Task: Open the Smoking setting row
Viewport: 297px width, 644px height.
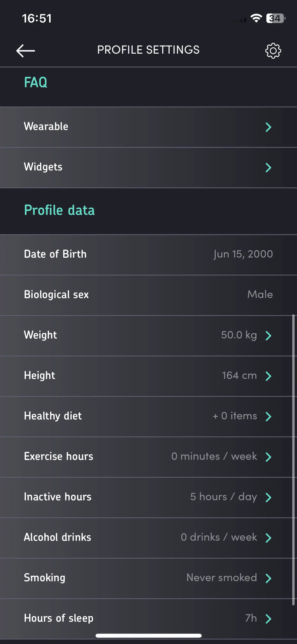Action: [x=148, y=578]
